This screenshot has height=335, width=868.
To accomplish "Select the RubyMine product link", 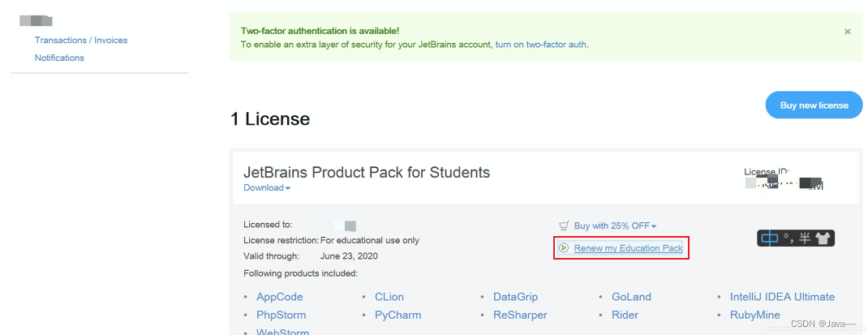I will 755,315.
